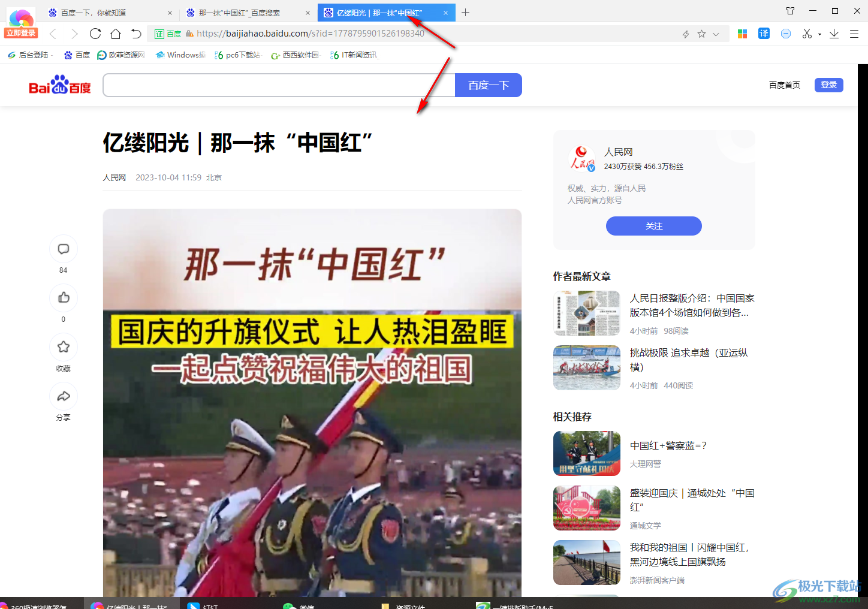Click the browser forward arrow
Viewport: 868px width, 609px height.
point(74,34)
